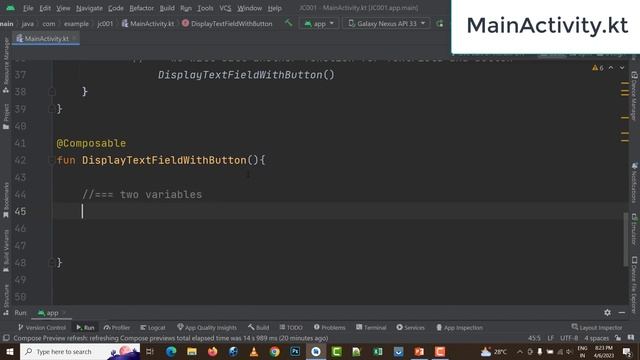Open the Emulator side panel

click(x=634, y=229)
